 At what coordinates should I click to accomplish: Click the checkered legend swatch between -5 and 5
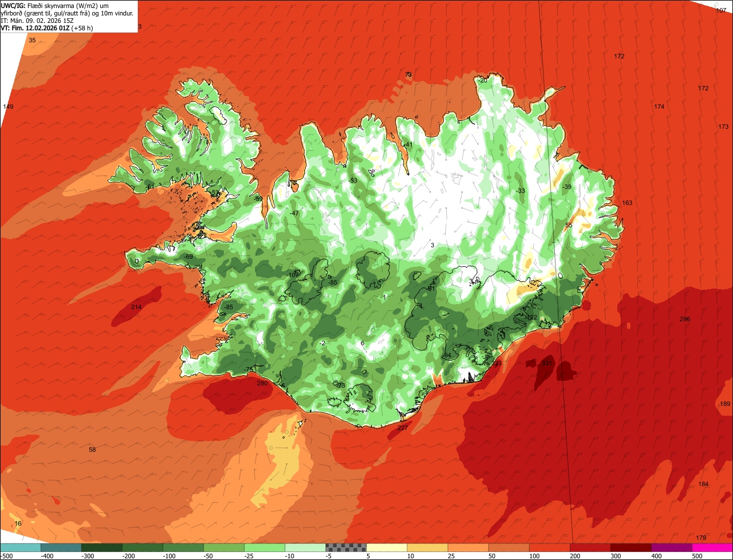pos(346,547)
